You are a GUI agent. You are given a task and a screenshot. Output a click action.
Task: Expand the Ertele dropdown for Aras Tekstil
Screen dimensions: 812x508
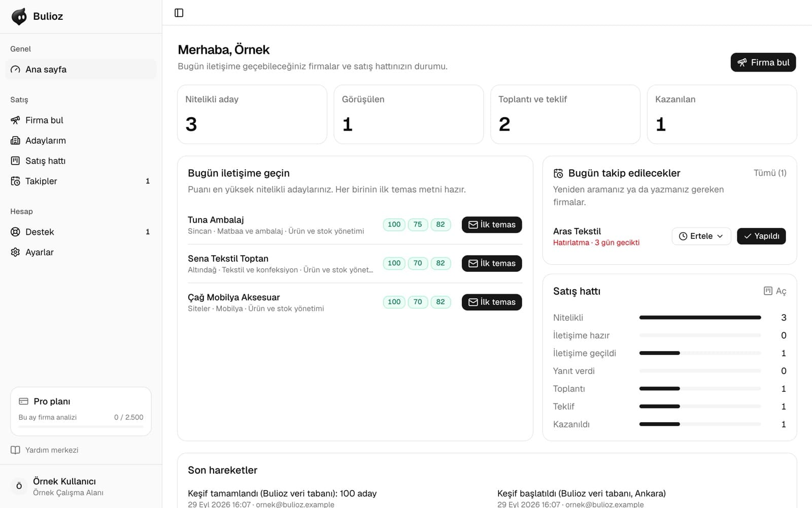tap(701, 236)
